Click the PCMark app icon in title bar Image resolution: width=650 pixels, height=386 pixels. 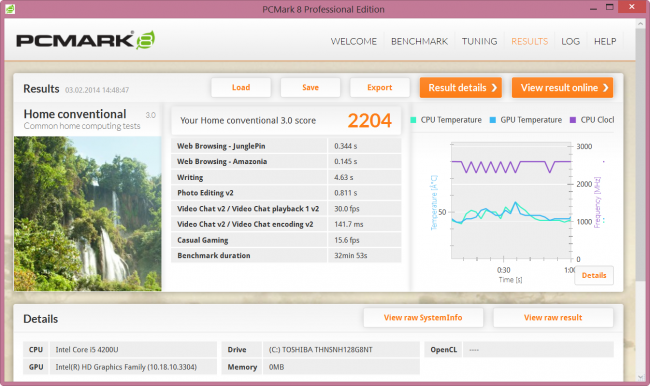pyautogui.click(x=10, y=9)
